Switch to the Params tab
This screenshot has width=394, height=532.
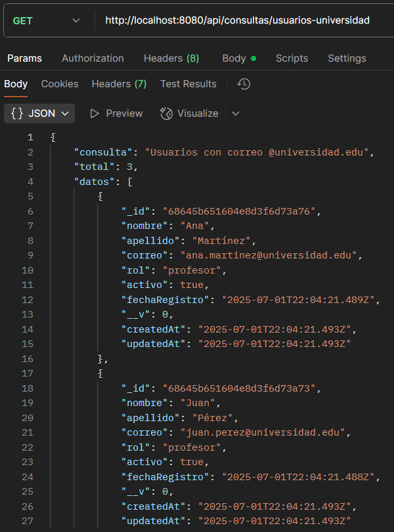(24, 58)
